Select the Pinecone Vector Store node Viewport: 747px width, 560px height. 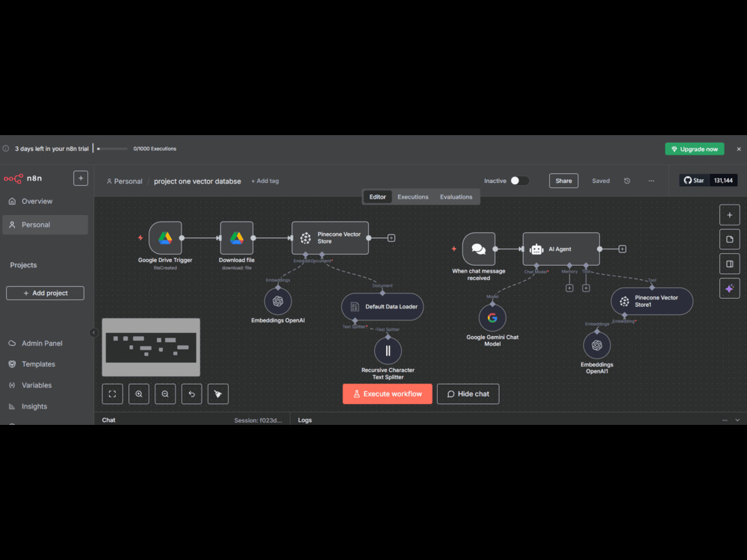[330, 237]
